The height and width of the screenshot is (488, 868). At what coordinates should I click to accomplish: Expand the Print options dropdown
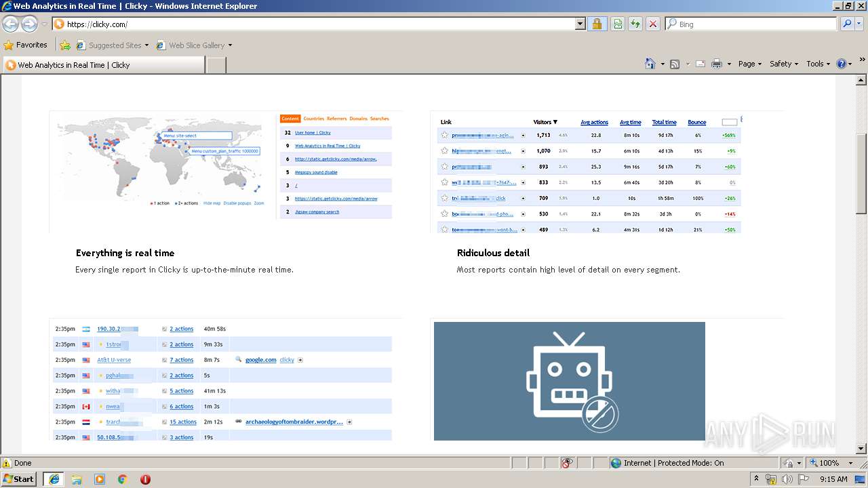tap(729, 64)
